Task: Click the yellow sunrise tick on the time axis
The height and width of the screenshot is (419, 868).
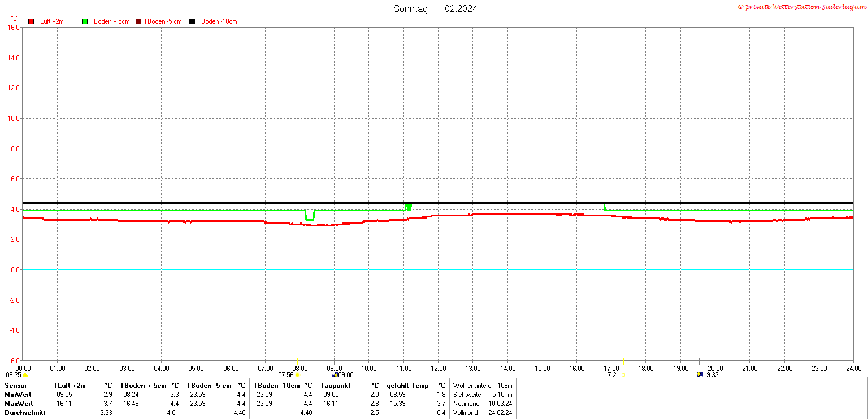Action: pyautogui.click(x=298, y=361)
